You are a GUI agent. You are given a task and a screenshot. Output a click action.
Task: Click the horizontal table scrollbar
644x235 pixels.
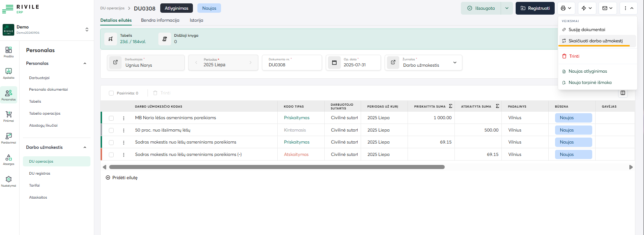point(277,167)
